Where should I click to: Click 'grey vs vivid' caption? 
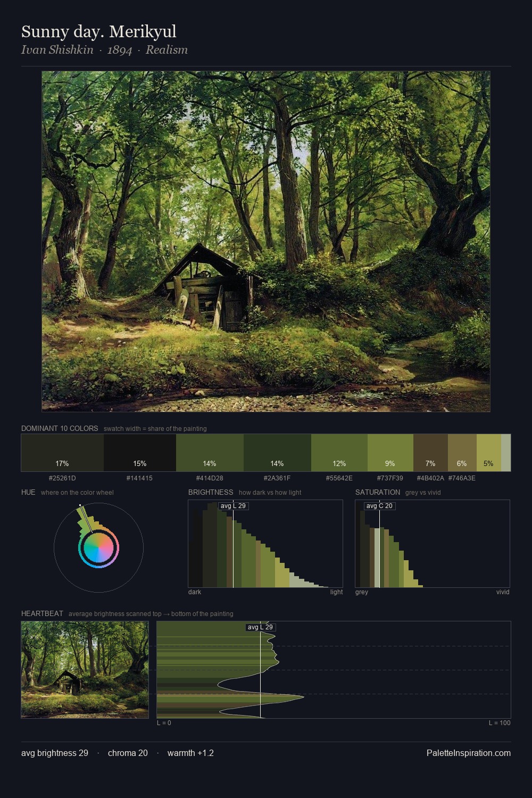(423, 493)
